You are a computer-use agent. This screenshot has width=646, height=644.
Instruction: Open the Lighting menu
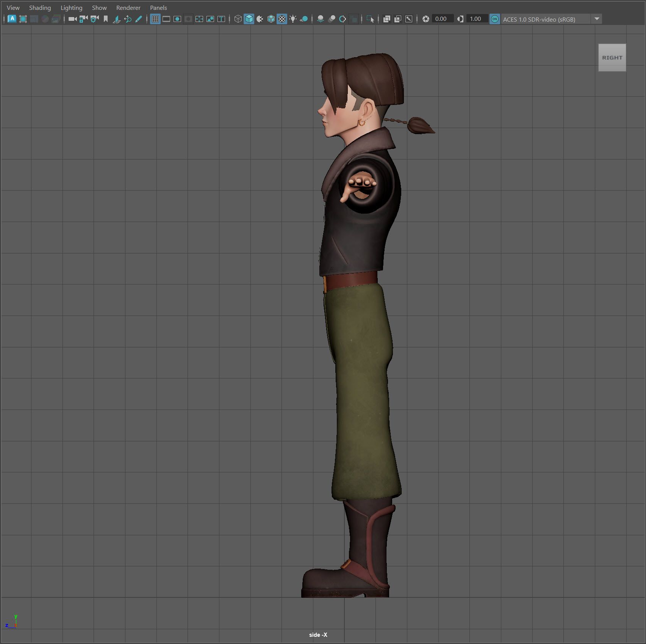71,8
